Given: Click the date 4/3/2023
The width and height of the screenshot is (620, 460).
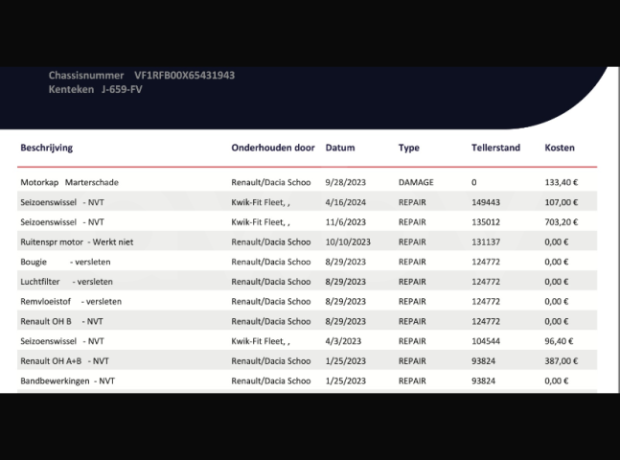Looking at the screenshot, I should (343, 341).
